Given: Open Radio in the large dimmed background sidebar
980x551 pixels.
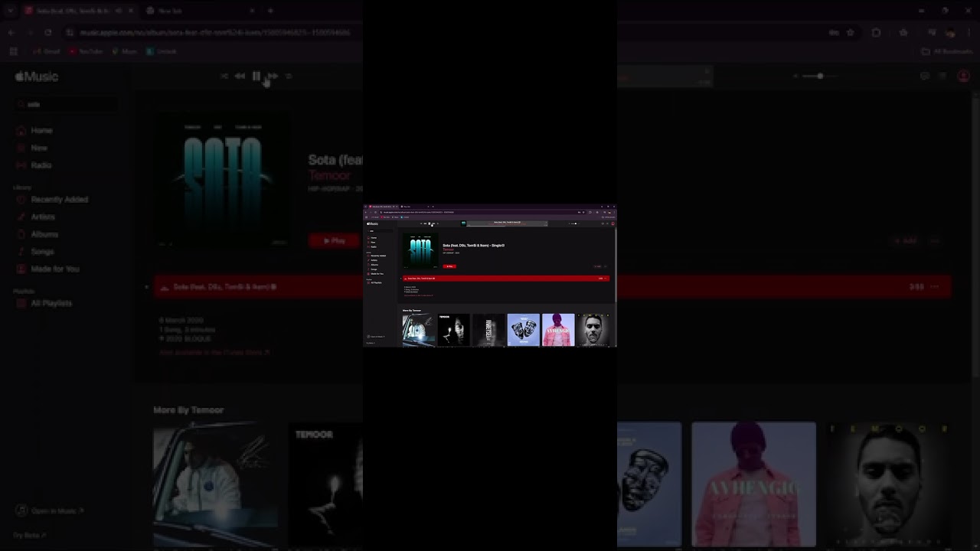Looking at the screenshot, I should [x=34, y=165].
